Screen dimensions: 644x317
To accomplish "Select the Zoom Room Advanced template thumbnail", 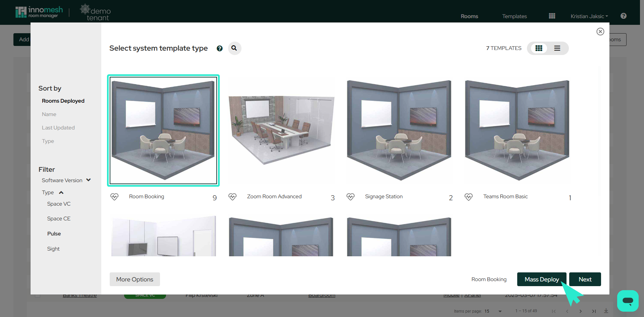I will [x=281, y=130].
